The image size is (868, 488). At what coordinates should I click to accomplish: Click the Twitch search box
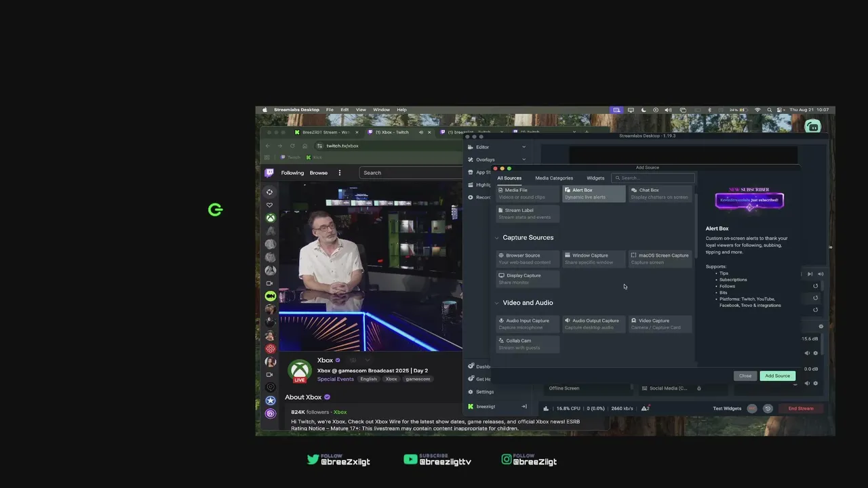click(411, 173)
